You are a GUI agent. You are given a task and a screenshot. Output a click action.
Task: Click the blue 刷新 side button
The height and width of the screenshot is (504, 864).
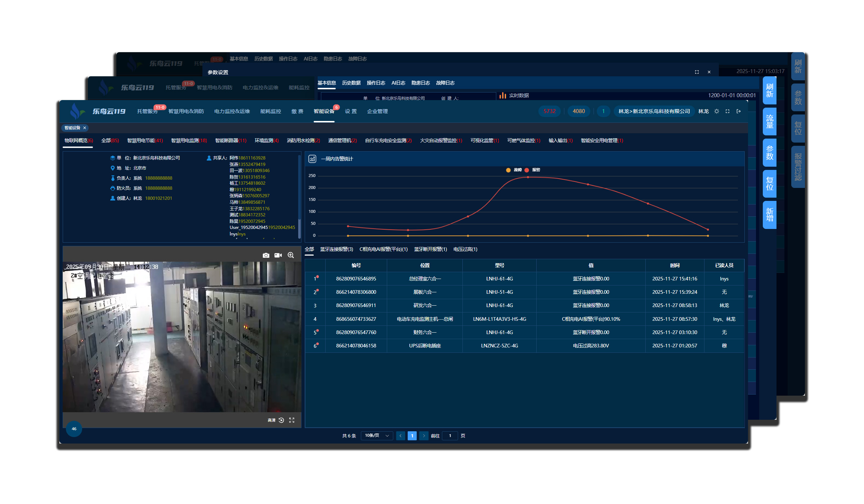769,91
